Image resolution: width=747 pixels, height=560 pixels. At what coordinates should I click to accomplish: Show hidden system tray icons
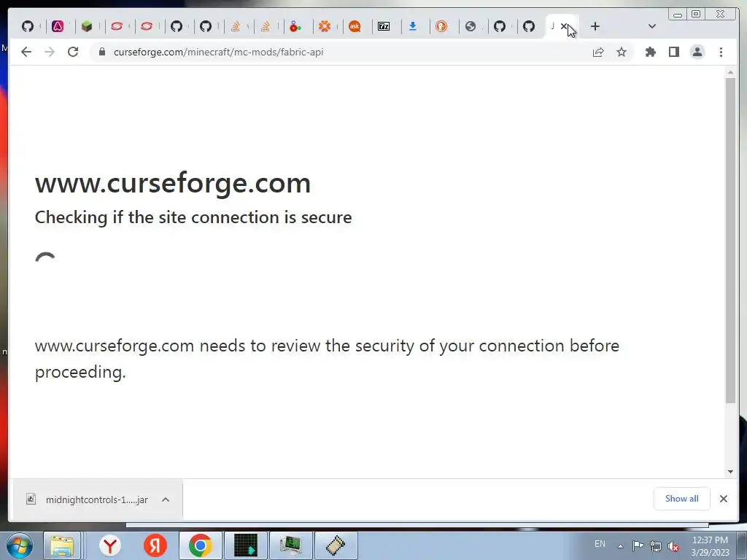pos(620,546)
